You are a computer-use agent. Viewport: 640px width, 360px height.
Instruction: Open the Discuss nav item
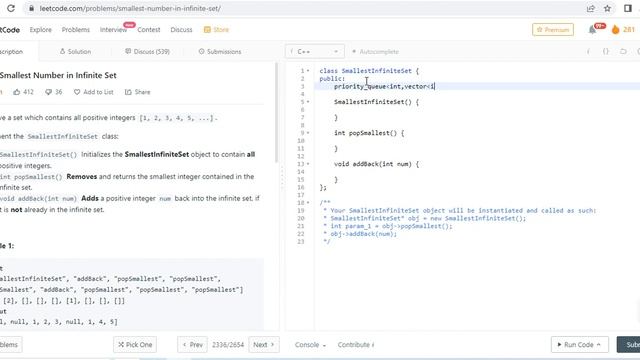[181, 30]
